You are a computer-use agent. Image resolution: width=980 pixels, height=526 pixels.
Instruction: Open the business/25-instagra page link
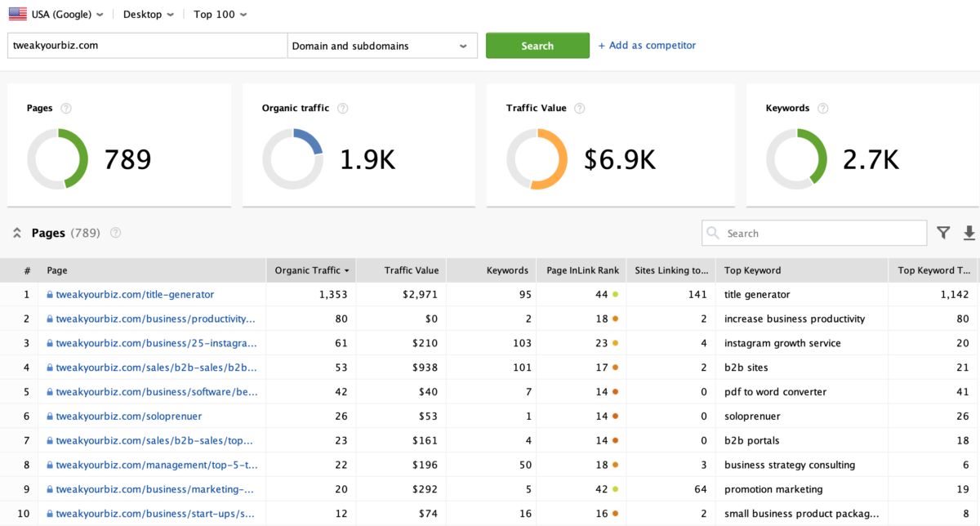point(157,343)
